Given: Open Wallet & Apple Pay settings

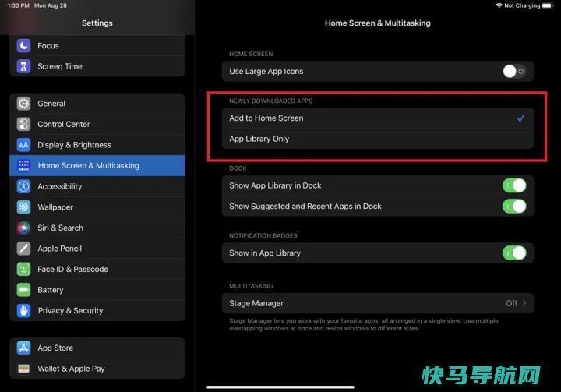Looking at the screenshot, I should pyautogui.click(x=97, y=369).
